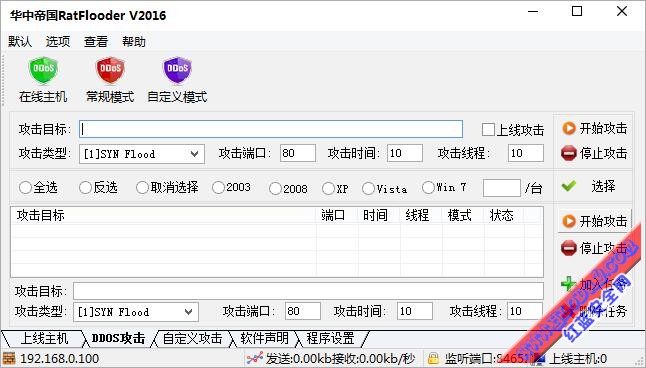
Task: Switch to the 软件声明 tab
Action: pyautogui.click(x=264, y=339)
